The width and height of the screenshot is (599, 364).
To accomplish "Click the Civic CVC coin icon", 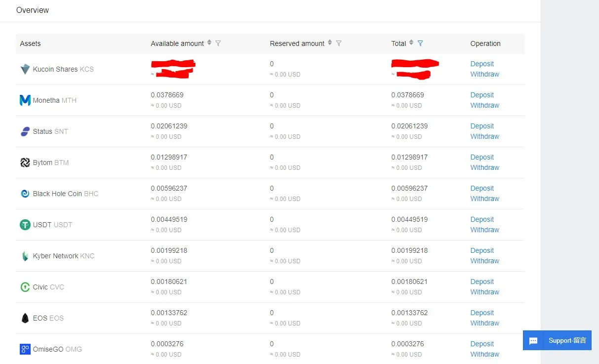I will [x=25, y=287].
